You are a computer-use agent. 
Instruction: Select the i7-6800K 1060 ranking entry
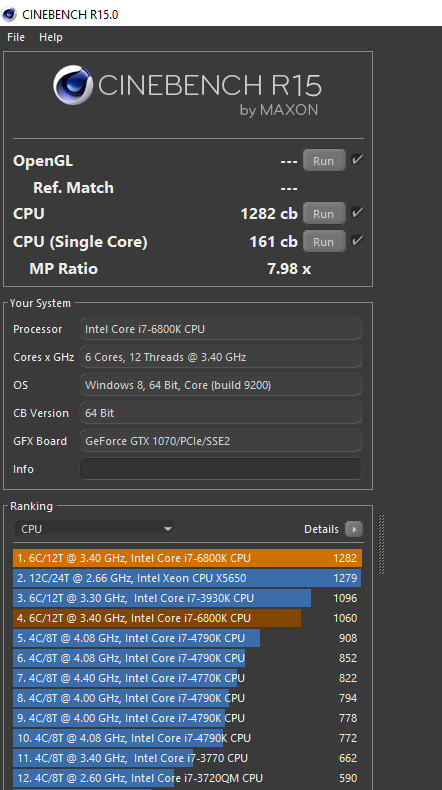(187, 618)
